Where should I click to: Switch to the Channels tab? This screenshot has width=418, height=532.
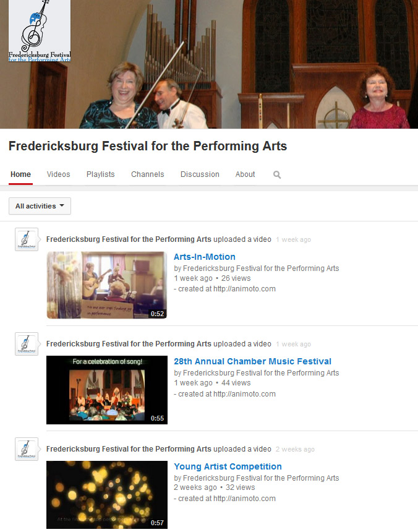point(147,174)
